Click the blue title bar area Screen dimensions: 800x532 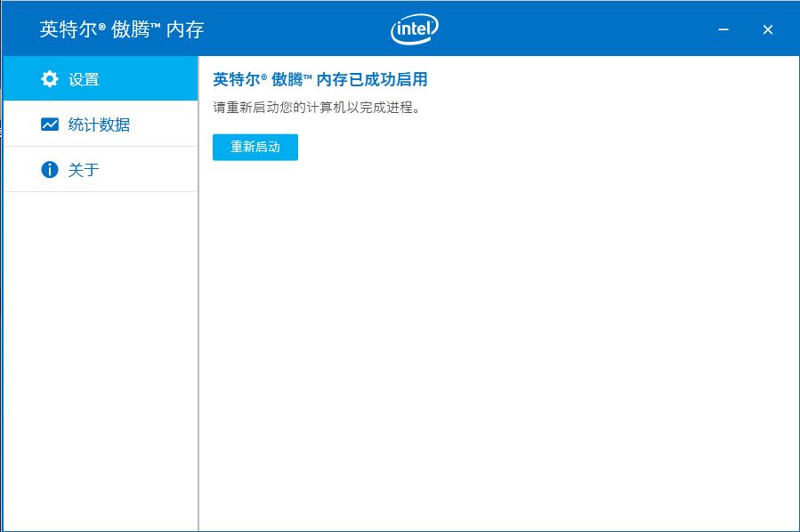[x=578, y=28]
